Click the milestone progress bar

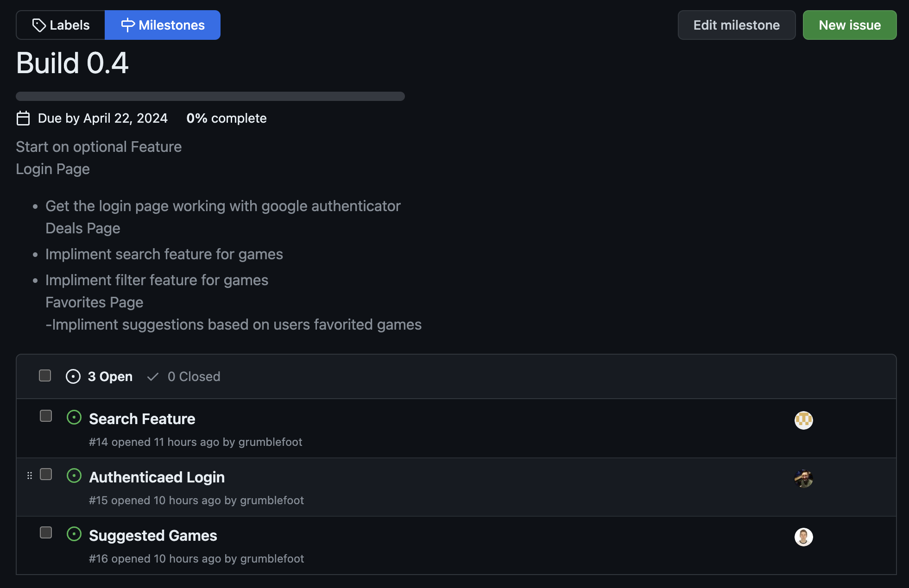click(210, 96)
